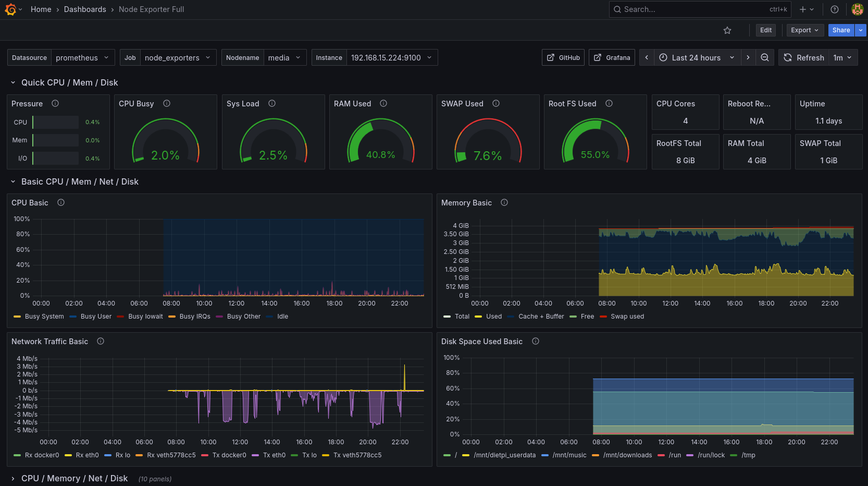Go to Dashboards in the breadcrumb
Image resolution: width=868 pixels, height=486 pixels.
coord(85,9)
